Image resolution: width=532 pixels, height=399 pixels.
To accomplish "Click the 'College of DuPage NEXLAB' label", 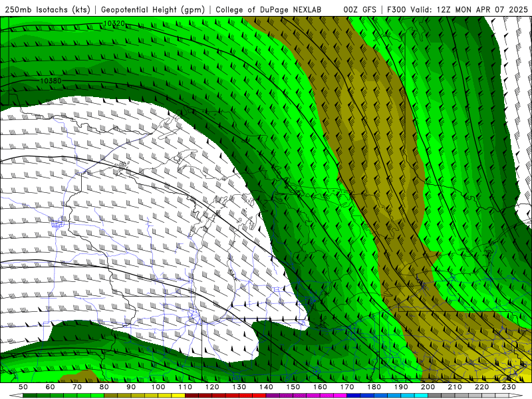I will click(x=268, y=9).
